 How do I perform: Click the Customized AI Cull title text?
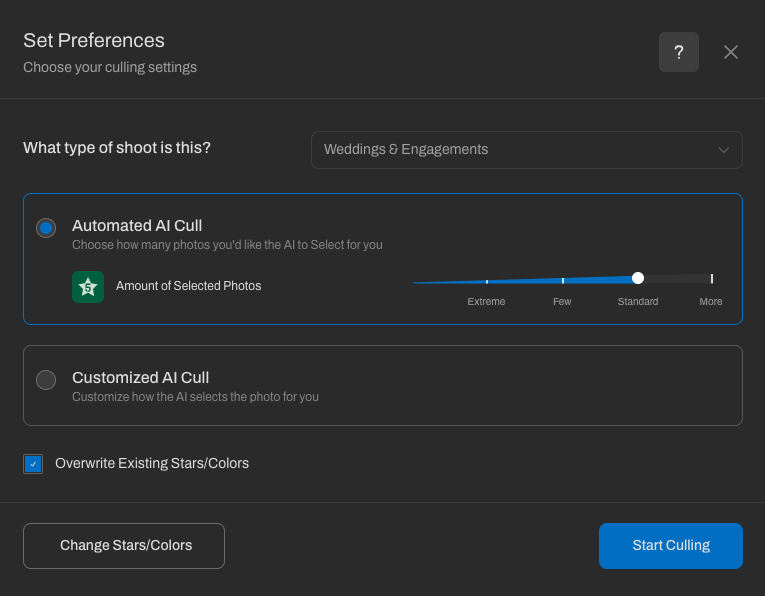(x=140, y=378)
